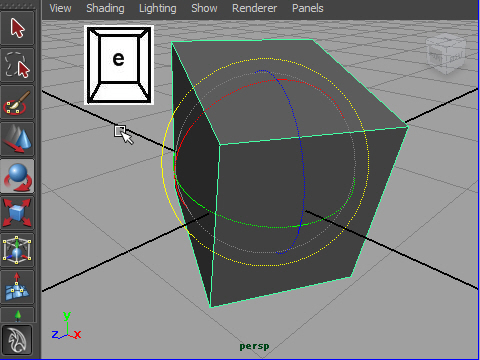Choose the Soft Modification tool
Viewport: 480px width, 360px height.
(x=17, y=287)
